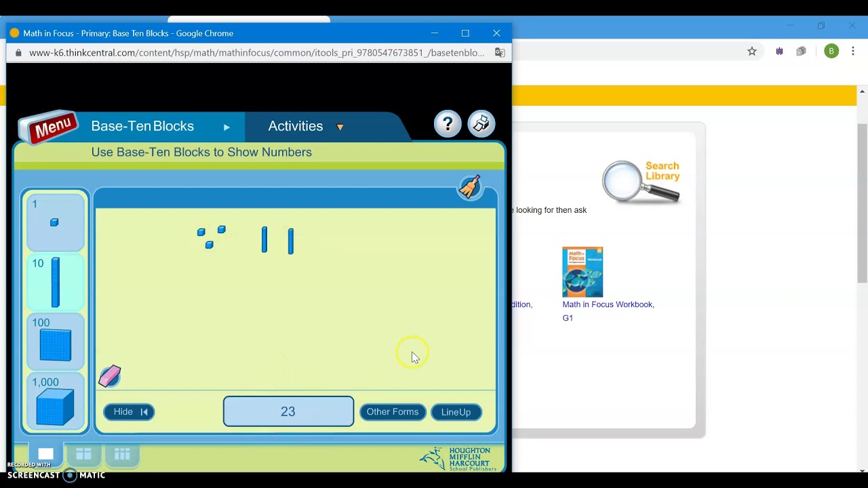This screenshot has height=488, width=868.
Task: Click the first tens rod in workspace
Action: click(x=264, y=240)
